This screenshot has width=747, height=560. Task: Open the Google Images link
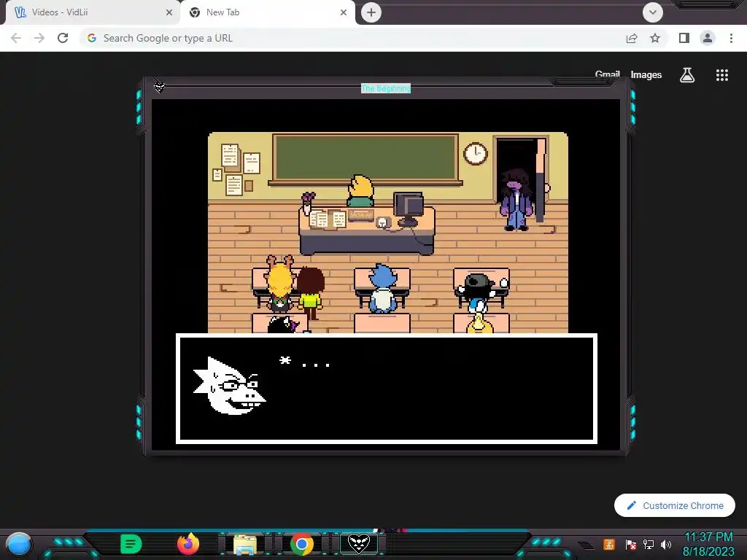pos(646,75)
